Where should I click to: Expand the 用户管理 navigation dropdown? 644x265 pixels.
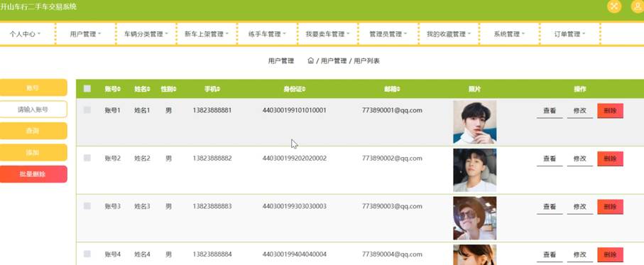(x=85, y=34)
